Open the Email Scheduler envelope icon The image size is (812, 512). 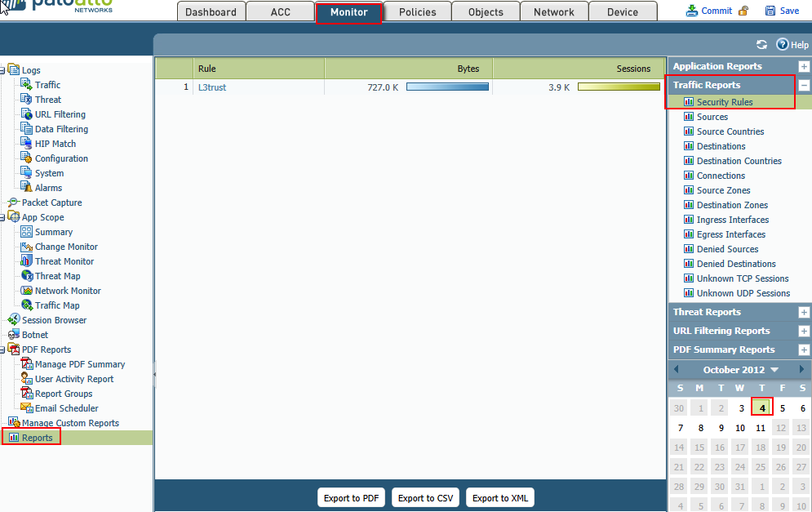click(x=26, y=407)
